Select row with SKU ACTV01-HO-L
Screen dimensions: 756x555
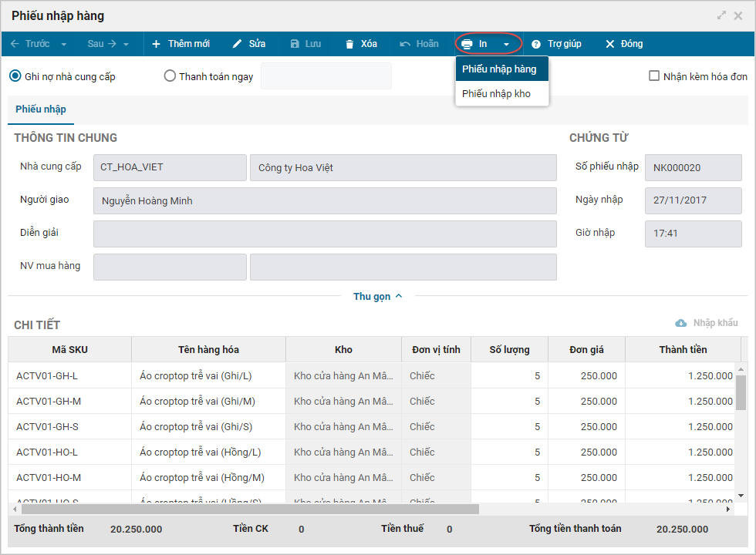point(372,452)
